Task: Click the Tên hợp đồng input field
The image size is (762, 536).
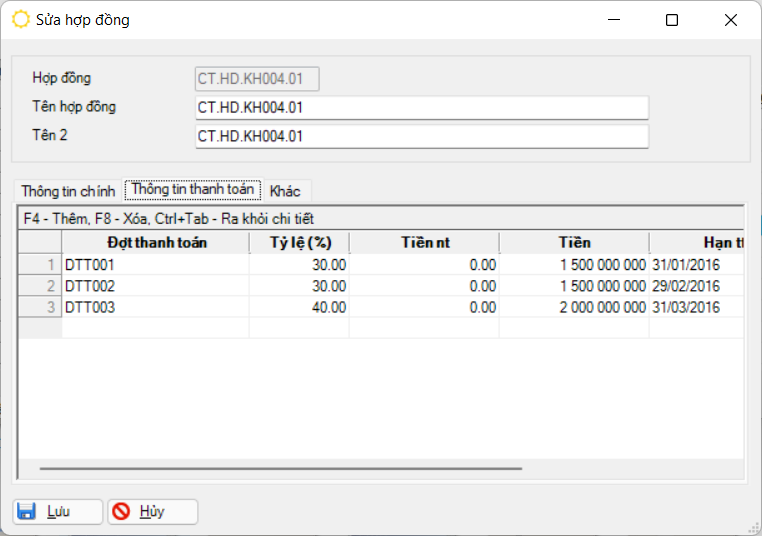Action: click(x=421, y=107)
